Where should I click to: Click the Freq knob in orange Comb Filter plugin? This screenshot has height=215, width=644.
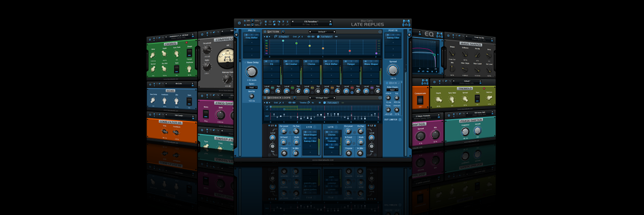165,132
